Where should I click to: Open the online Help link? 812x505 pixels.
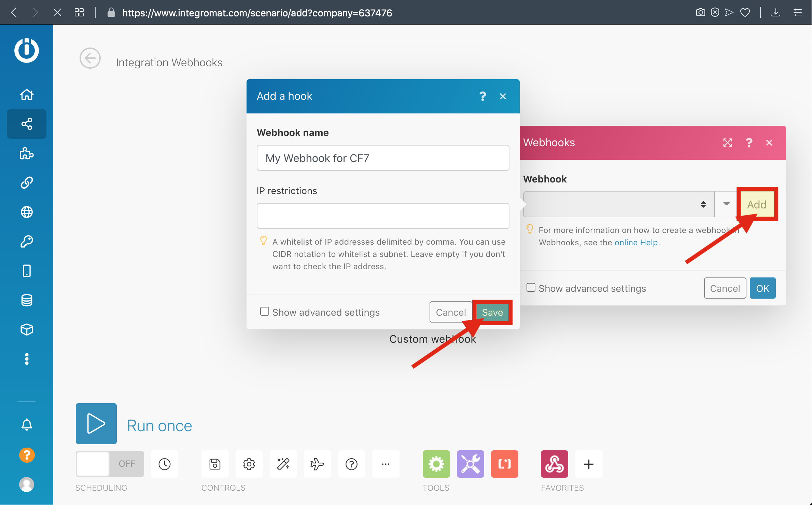[636, 242]
